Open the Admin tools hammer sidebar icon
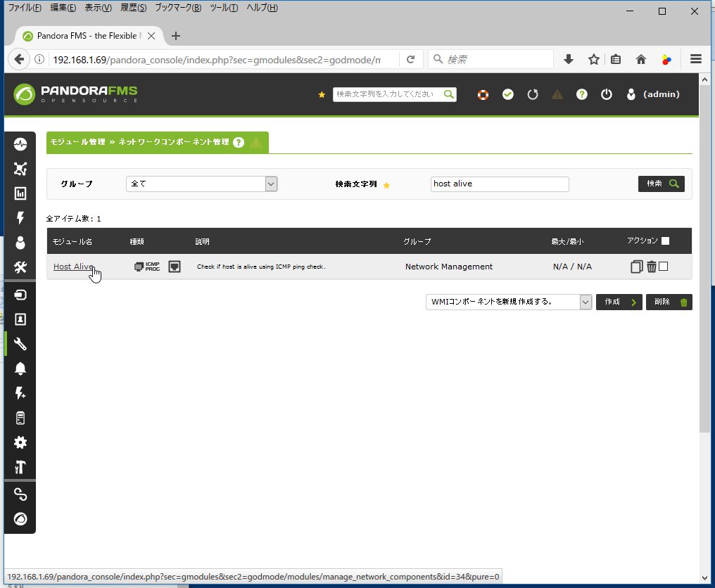 (x=20, y=467)
